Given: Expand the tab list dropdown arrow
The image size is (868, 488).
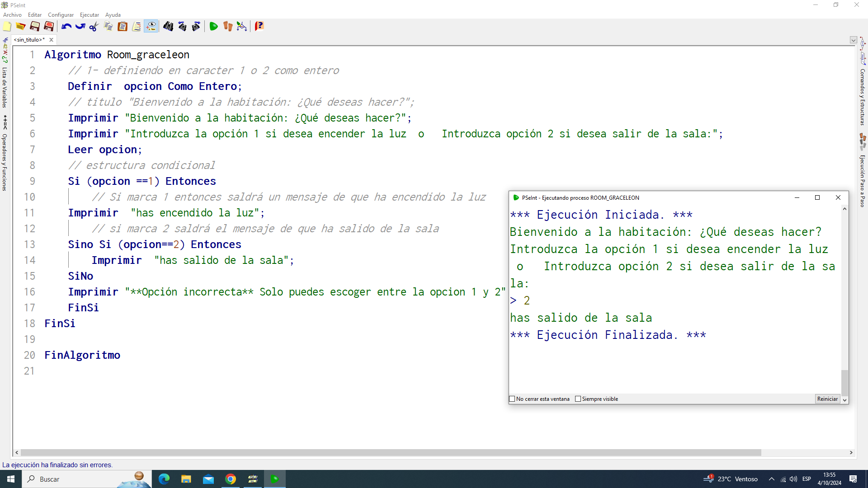Looking at the screenshot, I should pyautogui.click(x=853, y=40).
